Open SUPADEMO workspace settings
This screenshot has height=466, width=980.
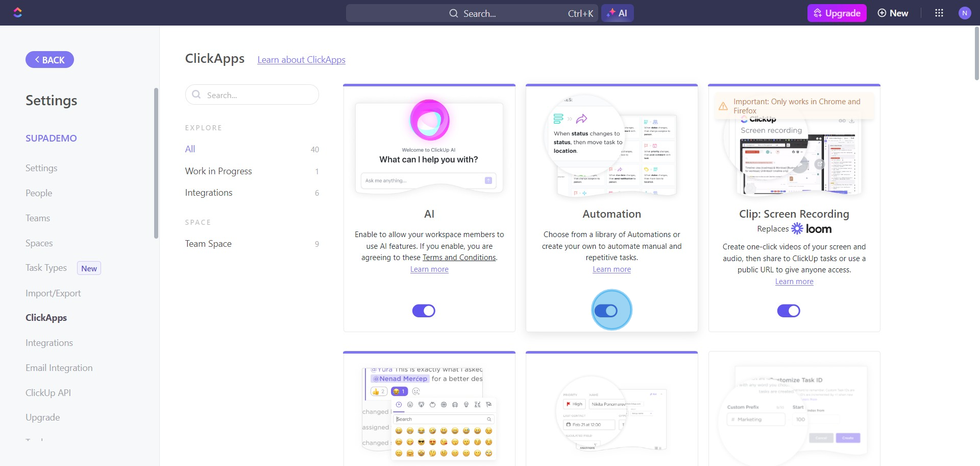pos(51,138)
